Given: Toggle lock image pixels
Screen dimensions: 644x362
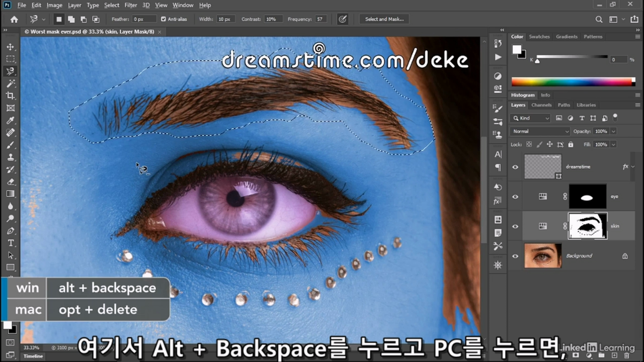Looking at the screenshot, I should point(539,144).
